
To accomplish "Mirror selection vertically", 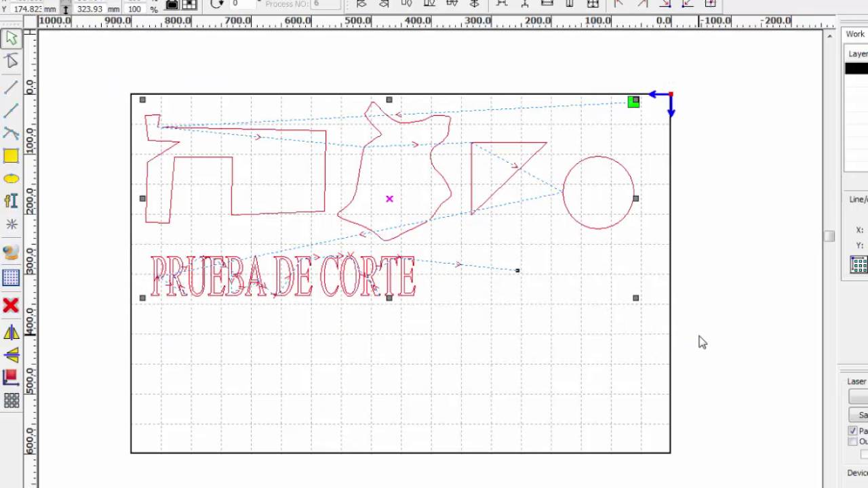I will point(11,355).
